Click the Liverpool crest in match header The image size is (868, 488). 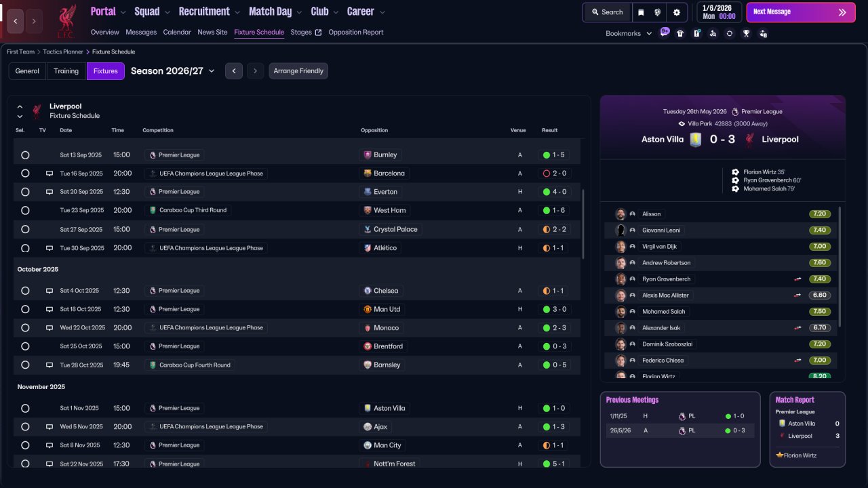pyautogui.click(x=750, y=140)
